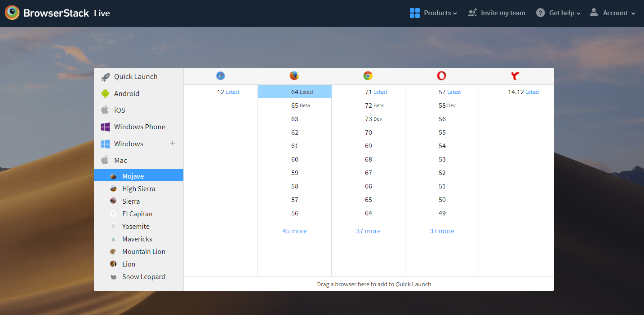Show 37 more Chrome versions

tap(369, 231)
